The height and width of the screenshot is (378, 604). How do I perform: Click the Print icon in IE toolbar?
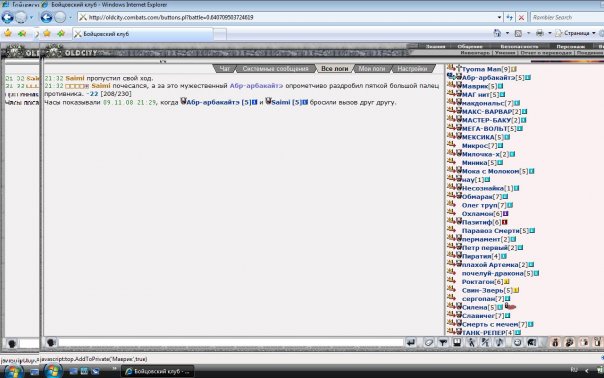click(540, 34)
